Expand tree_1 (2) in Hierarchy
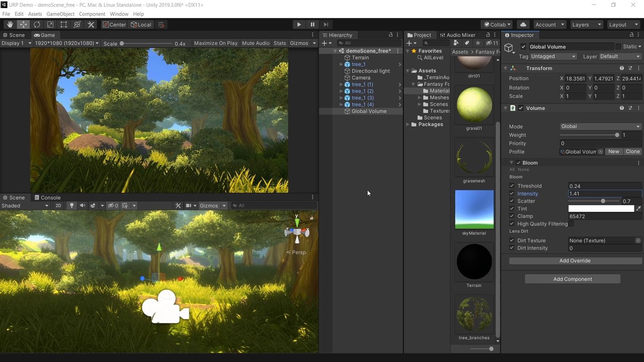This screenshot has height=362, width=644. 341,91
